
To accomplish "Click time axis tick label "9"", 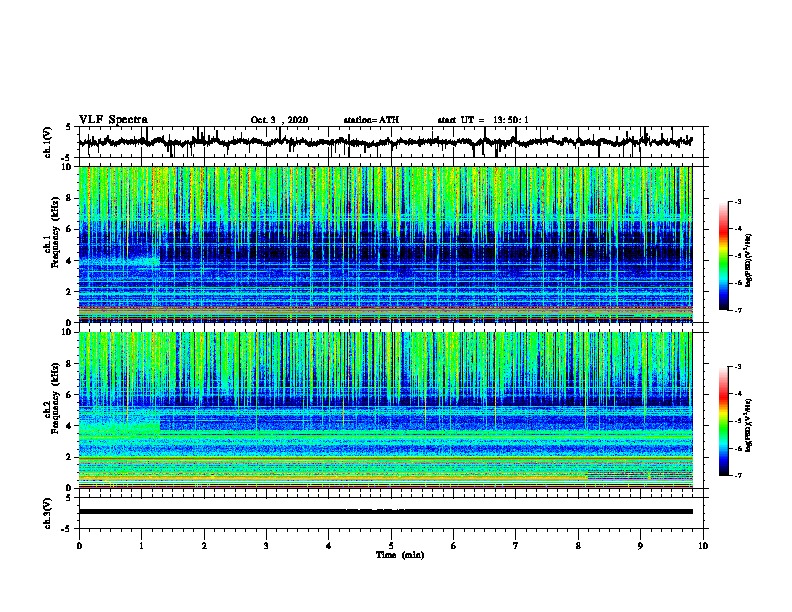I will click(640, 546).
